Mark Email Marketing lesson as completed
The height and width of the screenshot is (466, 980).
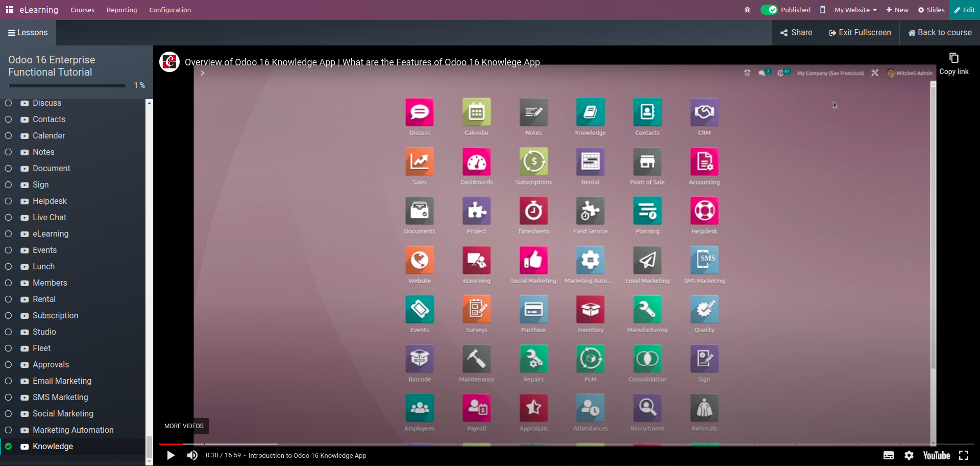click(8, 381)
